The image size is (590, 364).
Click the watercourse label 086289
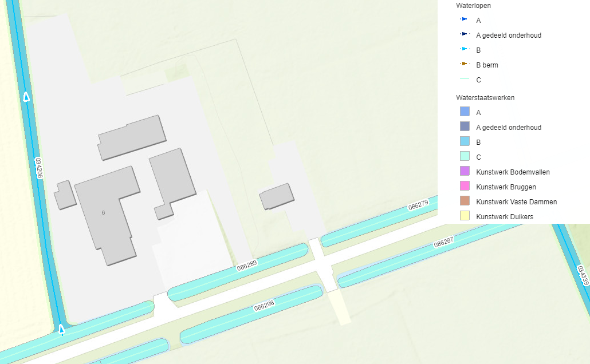pos(247,266)
